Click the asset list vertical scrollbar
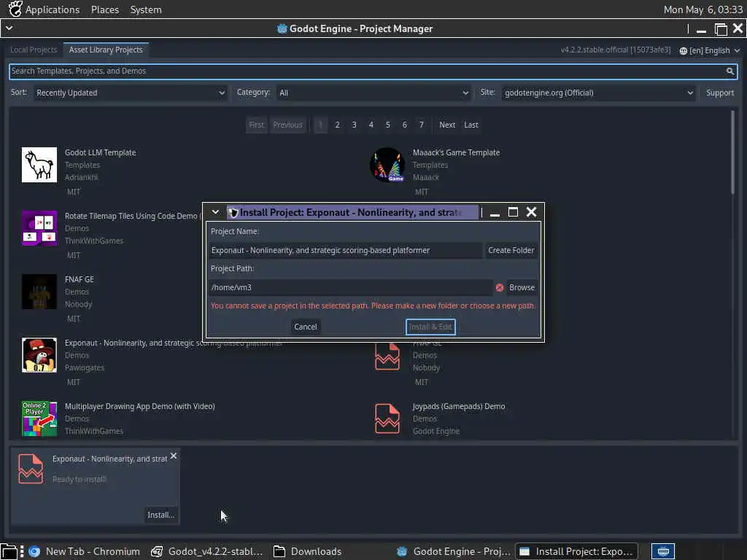 coord(732,152)
